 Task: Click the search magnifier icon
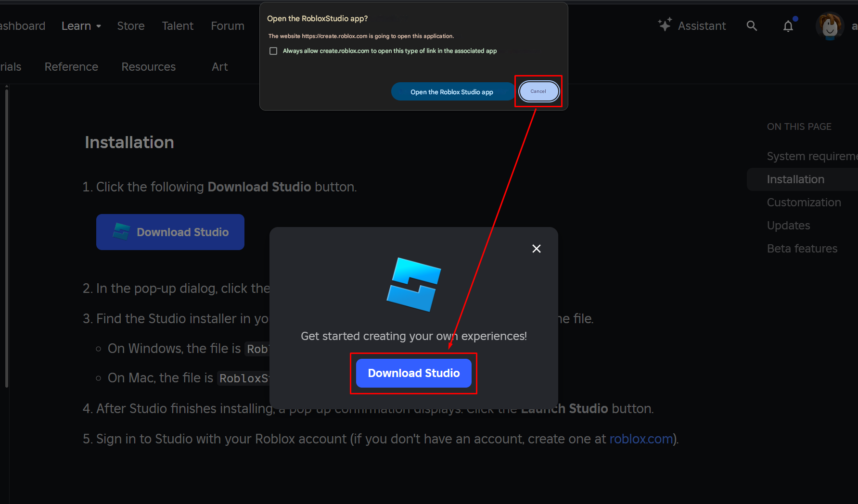click(752, 26)
